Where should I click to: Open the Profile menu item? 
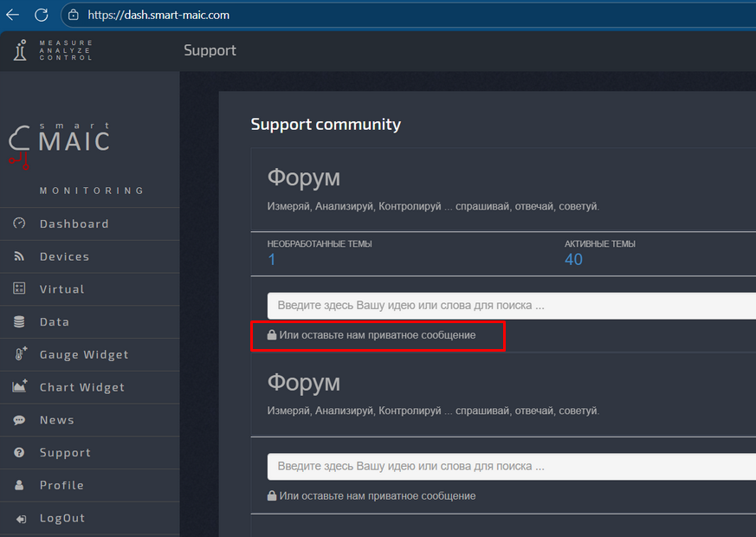pos(61,485)
